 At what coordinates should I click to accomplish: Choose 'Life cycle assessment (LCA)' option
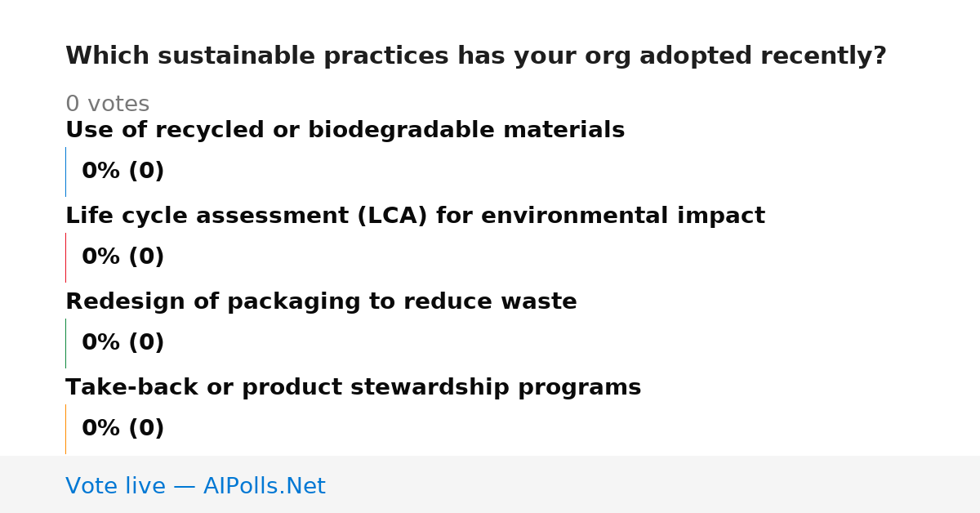[x=415, y=216]
